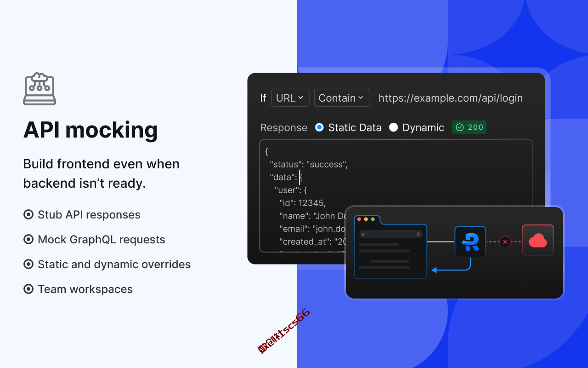Click the lock icon in browser address bar
Image resolution: width=588 pixels, height=368 pixels.
363,234
